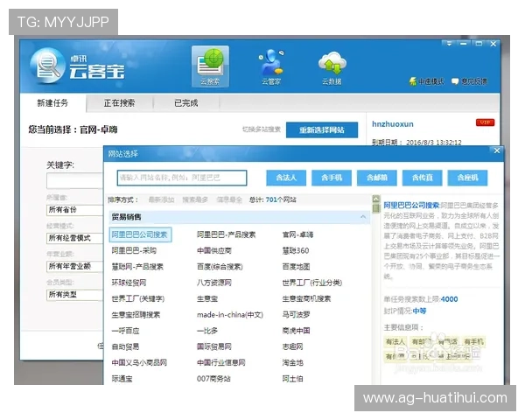Select 生意宝商机搜索 site

click(306, 298)
